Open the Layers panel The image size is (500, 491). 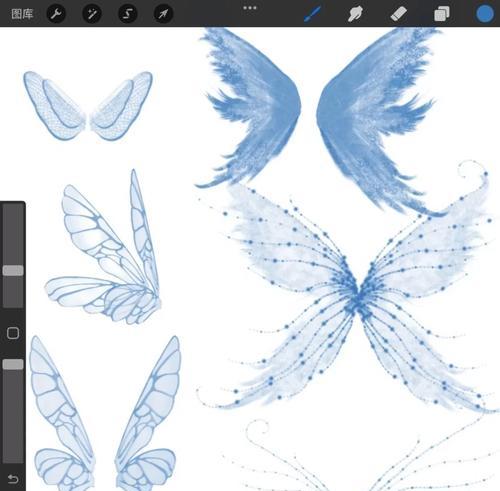tap(442, 14)
